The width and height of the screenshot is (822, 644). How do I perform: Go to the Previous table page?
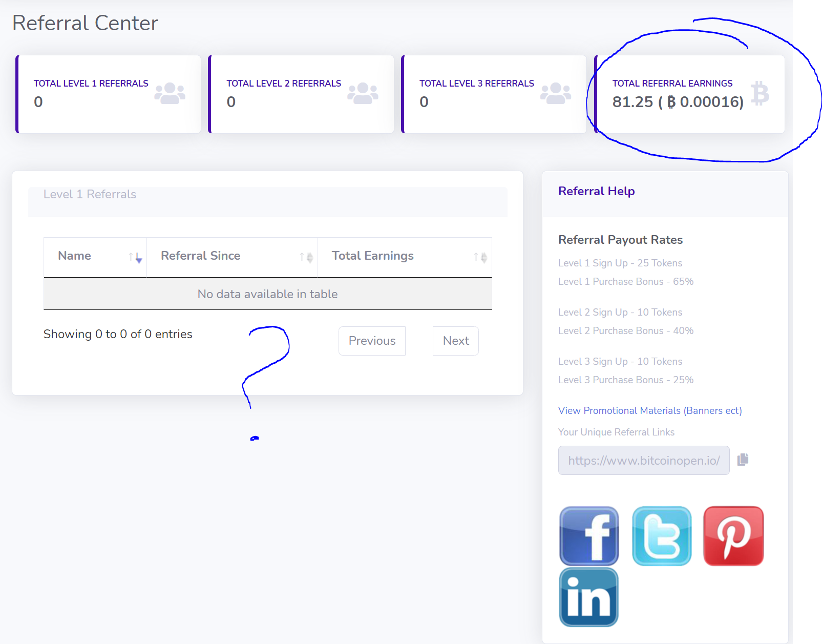click(x=372, y=341)
